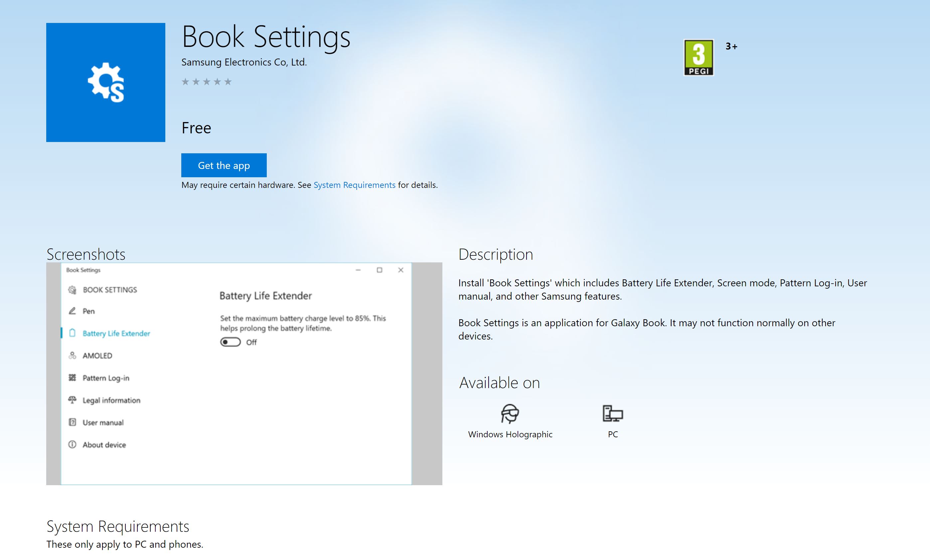Screen dimensions: 930x560
Task: Click the User manual book icon
Action: click(x=72, y=422)
